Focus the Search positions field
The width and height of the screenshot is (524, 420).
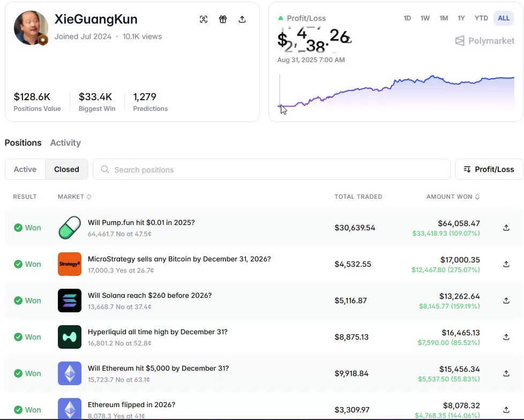(x=271, y=169)
